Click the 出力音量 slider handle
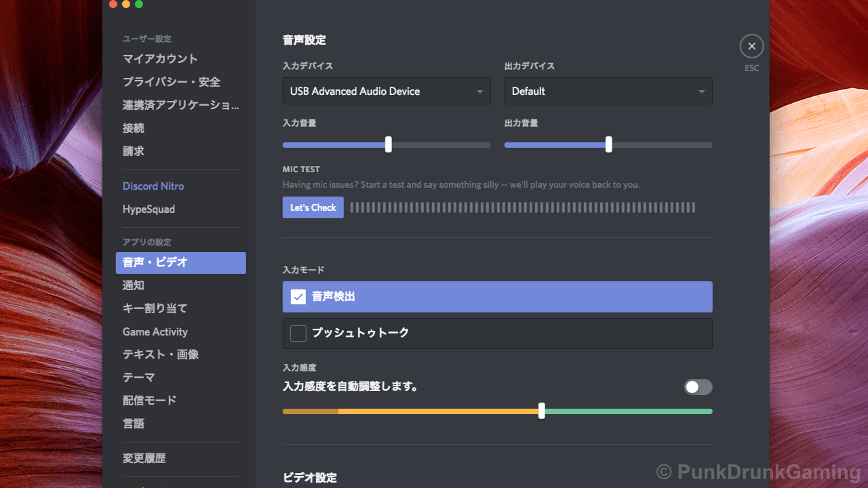868x488 pixels. coord(609,144)
